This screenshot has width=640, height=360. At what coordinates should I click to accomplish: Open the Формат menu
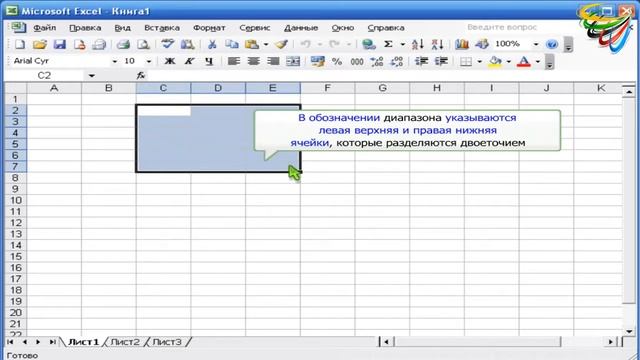point(209,28)
